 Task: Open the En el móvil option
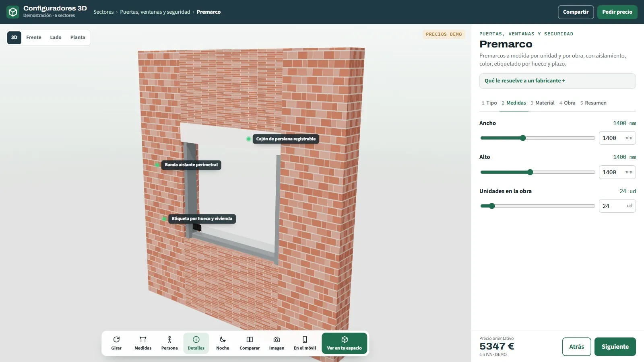[305, 343]
